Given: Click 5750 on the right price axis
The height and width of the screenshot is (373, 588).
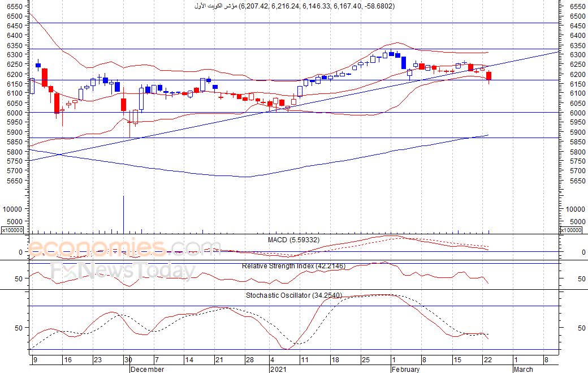Looking at the screenshot, I should click(577, 161).
